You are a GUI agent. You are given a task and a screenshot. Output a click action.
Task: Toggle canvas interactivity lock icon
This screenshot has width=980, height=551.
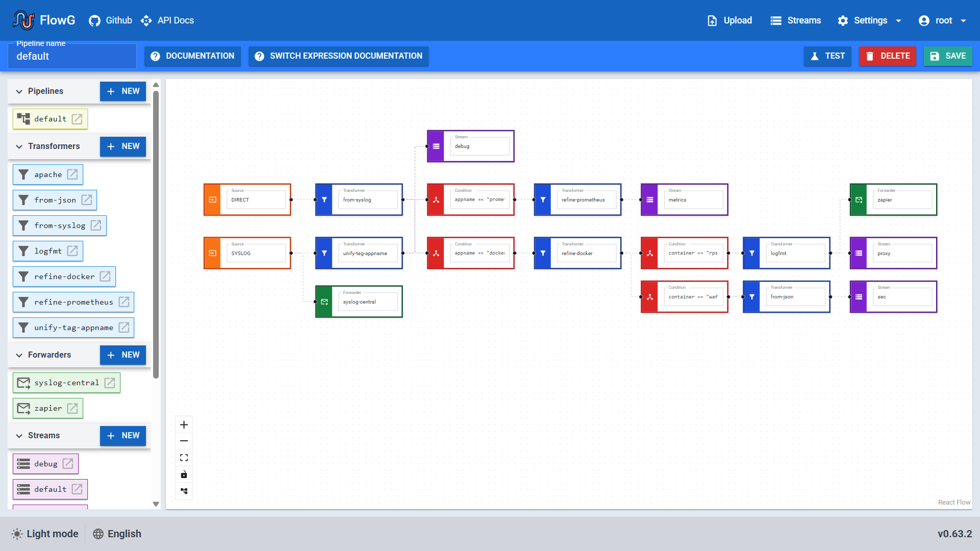click(184, 474)
